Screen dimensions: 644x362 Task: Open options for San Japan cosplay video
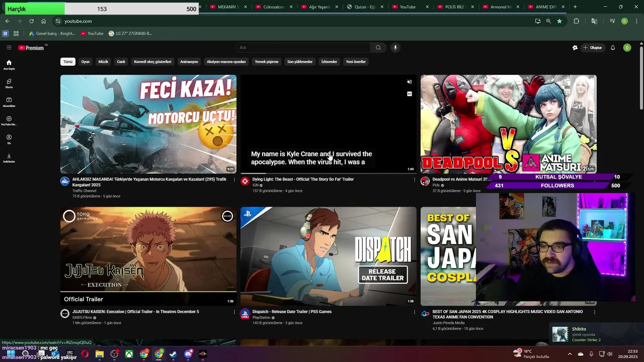click(x=595, y=312)
